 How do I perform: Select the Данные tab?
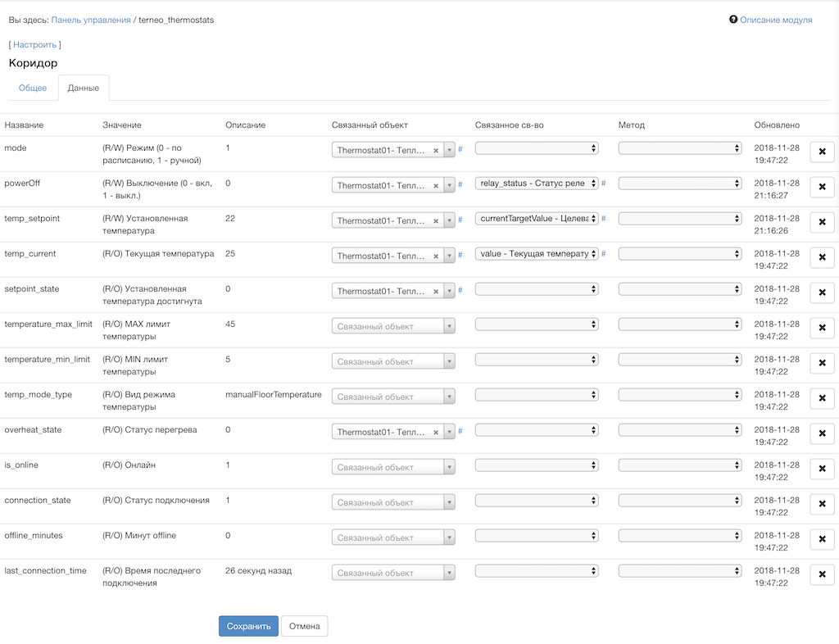(x=84, y=88)
